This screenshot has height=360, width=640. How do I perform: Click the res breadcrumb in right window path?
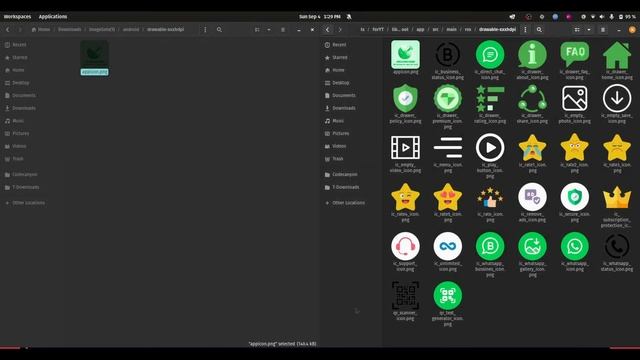(x=468, y=30)
